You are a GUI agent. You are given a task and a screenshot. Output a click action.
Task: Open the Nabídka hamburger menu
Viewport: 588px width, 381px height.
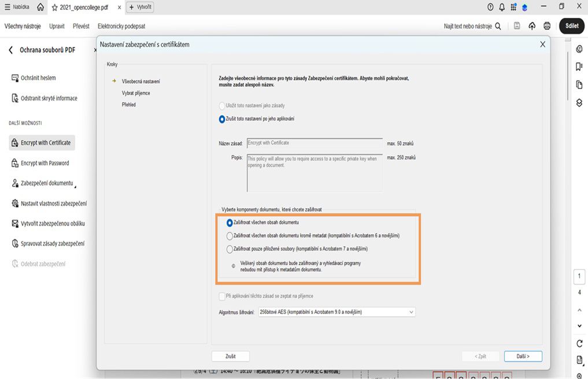pos(17,7)
